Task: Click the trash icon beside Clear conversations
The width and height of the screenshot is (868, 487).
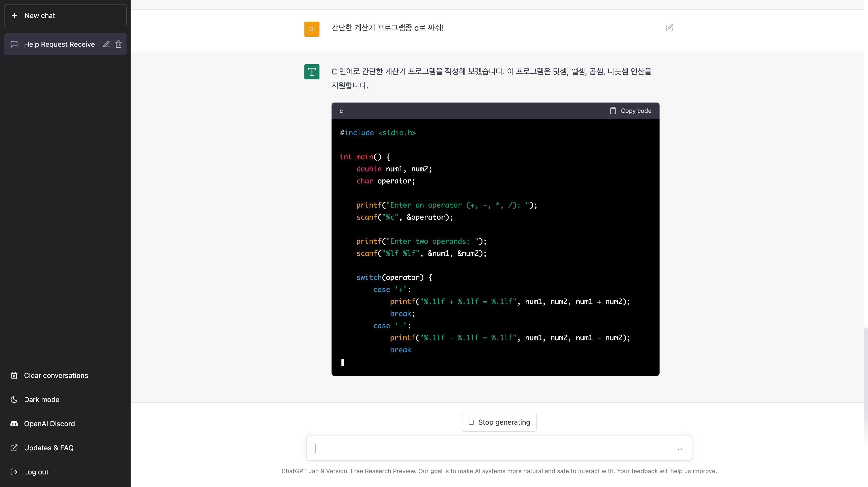Action: click(x=14, y=375)
